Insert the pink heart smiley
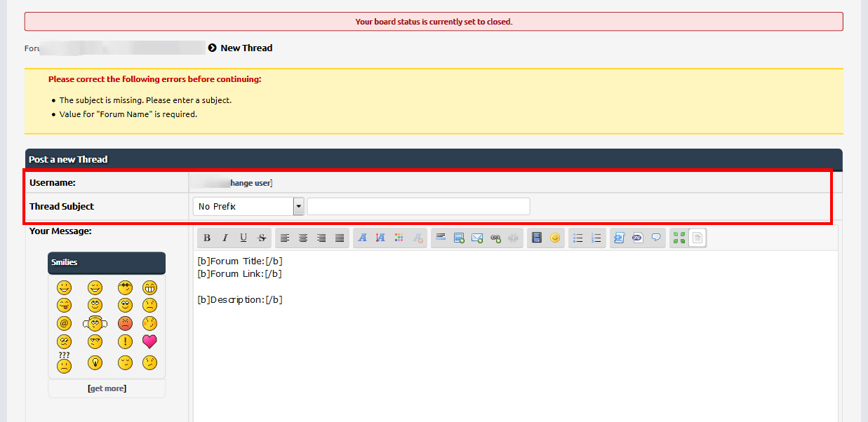This screenshot has height=422, width=868. point(149,342)
